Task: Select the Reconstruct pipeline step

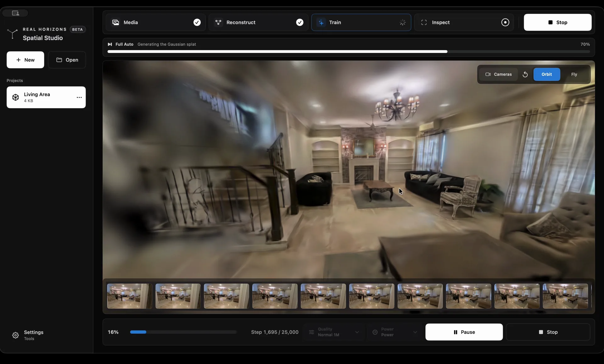Action: coord(259,22)
